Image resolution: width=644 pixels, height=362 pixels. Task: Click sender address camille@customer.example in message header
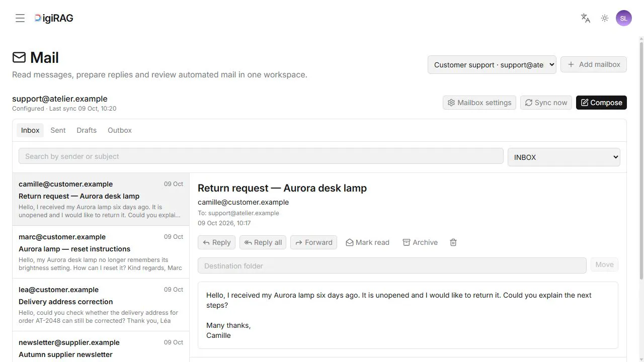(x=243, y=202)
